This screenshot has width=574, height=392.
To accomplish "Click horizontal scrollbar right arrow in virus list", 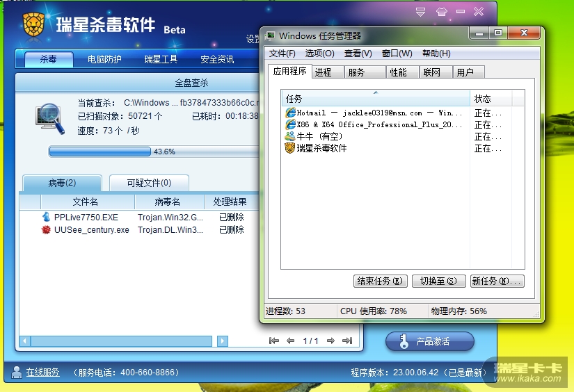I will (222, 341).
